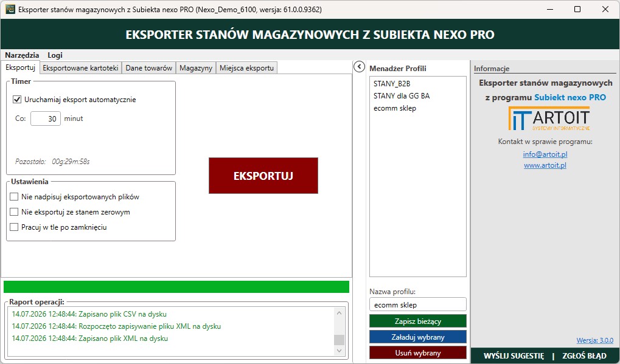Click report log scroll up arrow
620x364 pixels.
[339, 313]
